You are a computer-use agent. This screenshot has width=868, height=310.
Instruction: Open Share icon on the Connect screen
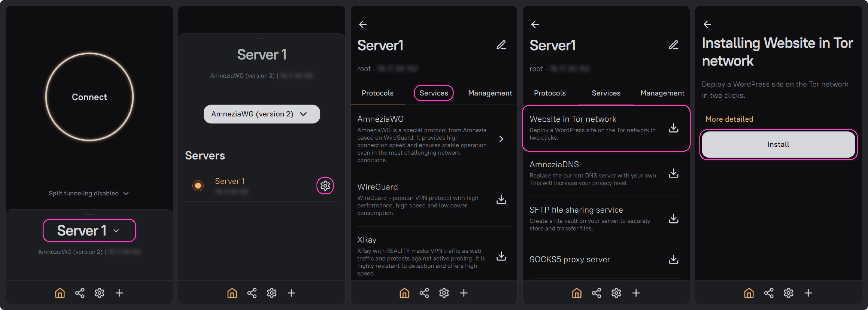80,293
